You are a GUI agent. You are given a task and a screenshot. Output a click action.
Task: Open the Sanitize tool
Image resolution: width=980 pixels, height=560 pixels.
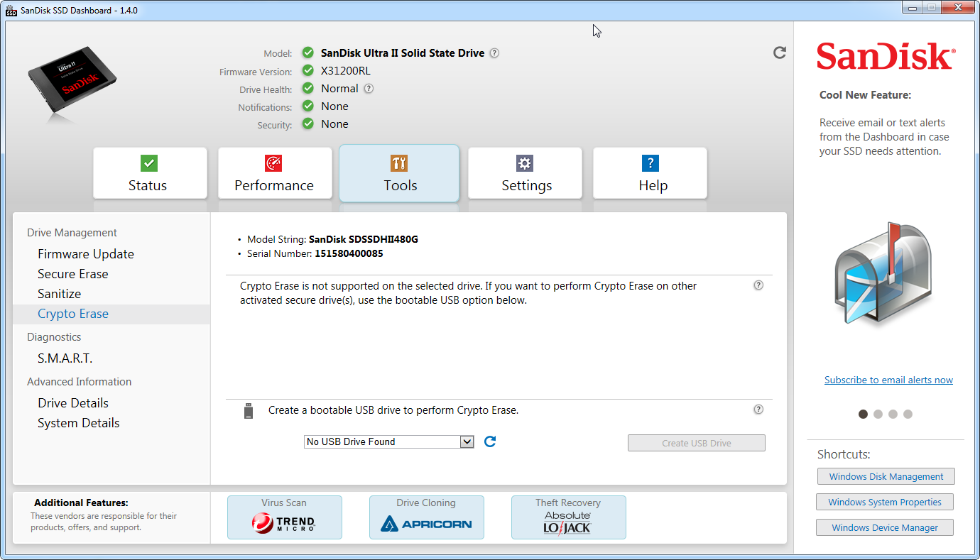60,294
